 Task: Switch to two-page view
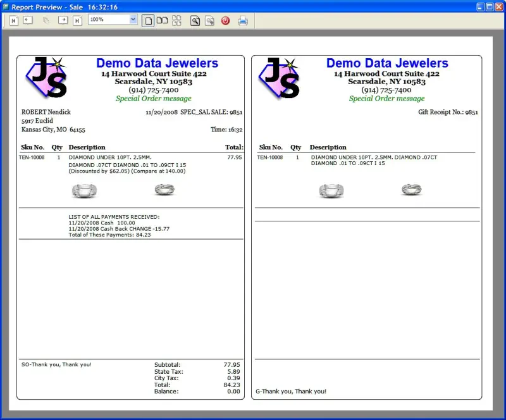tap(163, 20)
